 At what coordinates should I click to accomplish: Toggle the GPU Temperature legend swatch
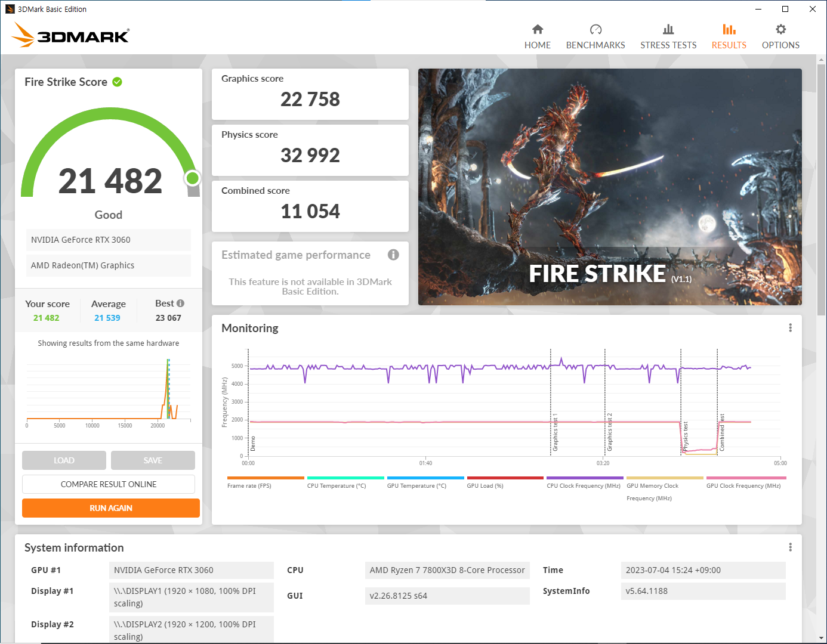(425, 478)
